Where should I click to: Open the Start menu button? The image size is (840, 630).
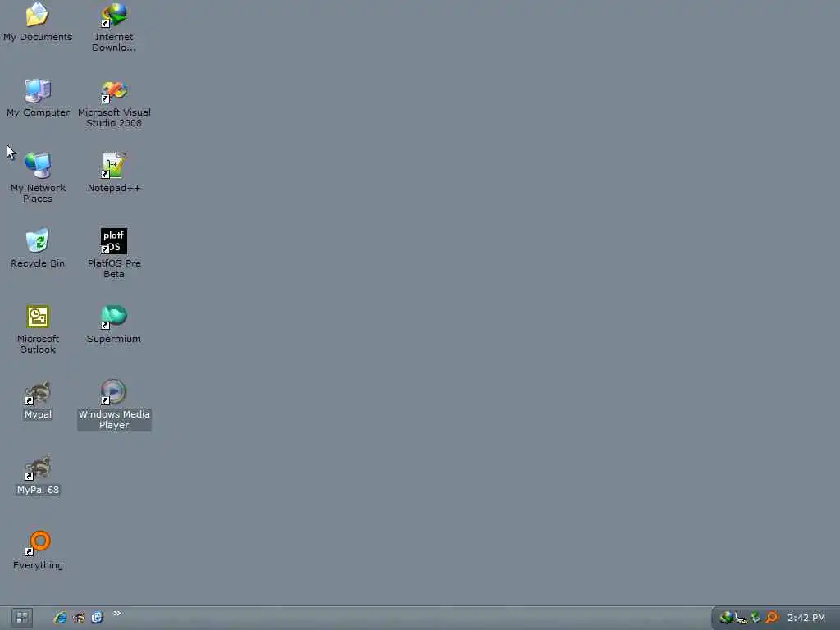[x=22, y=618]
